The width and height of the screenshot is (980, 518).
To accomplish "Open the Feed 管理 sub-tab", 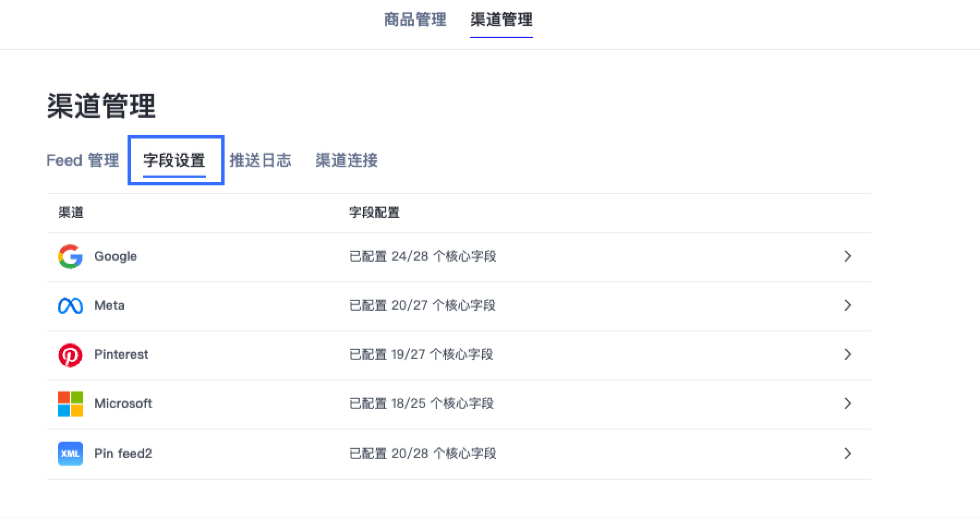I will coord(82,160).
